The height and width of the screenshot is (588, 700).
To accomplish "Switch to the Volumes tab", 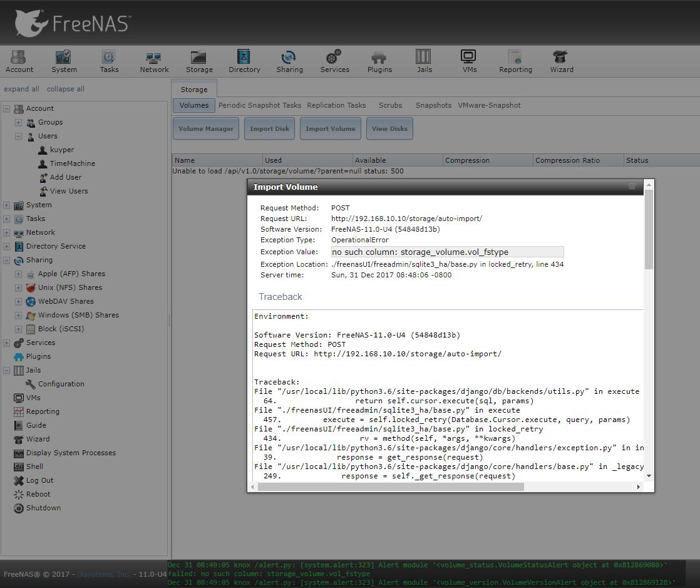I will point(193,105).
